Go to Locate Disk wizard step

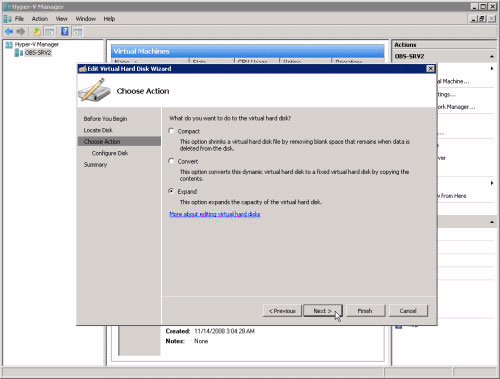point(98,130)
